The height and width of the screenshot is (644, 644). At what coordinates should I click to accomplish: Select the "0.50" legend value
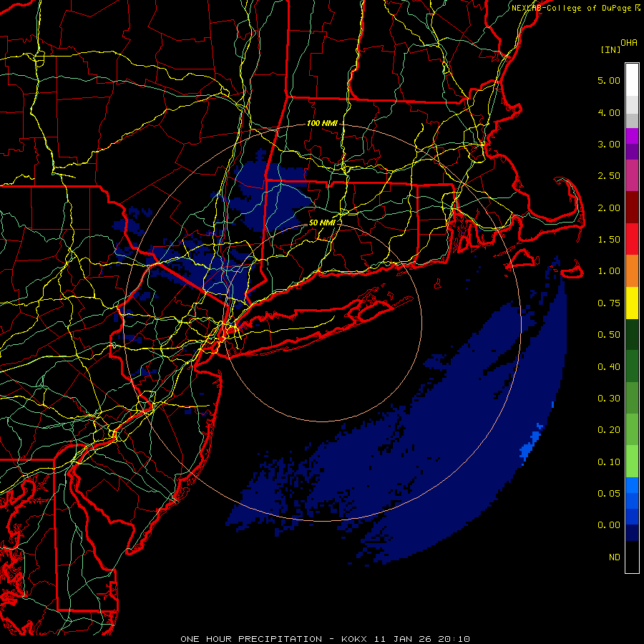point(609,335)
